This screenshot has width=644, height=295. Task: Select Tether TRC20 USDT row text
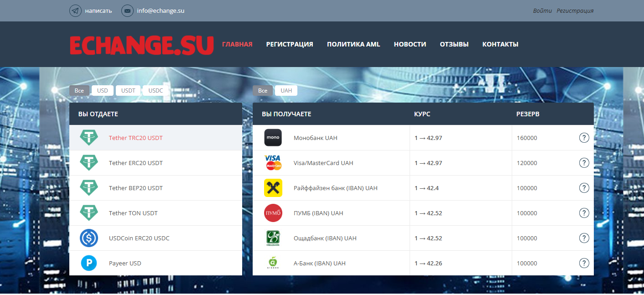click(x=136, y=138)
